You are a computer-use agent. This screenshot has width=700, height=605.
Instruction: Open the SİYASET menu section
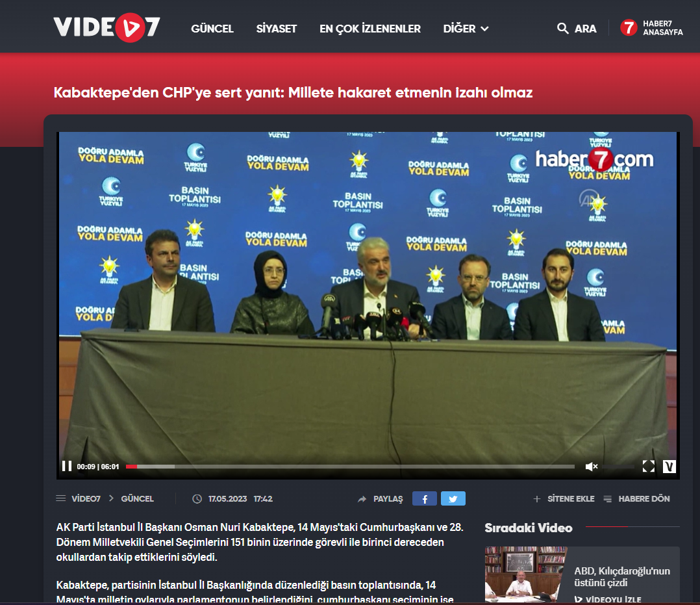(277, 29)
